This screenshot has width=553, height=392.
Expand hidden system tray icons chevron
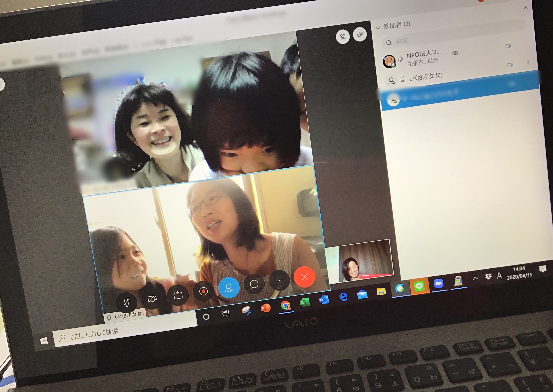(475, 278)
